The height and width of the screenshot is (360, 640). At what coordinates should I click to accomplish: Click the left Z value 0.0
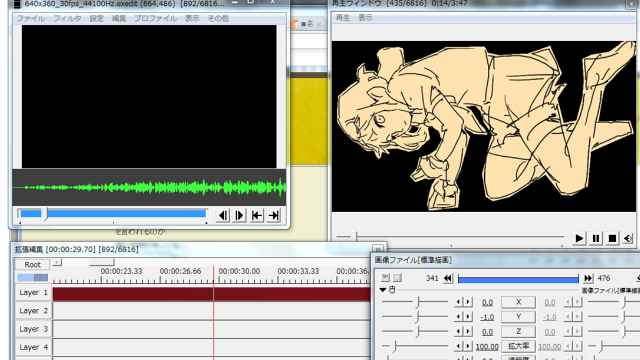[x=487, y=332]
